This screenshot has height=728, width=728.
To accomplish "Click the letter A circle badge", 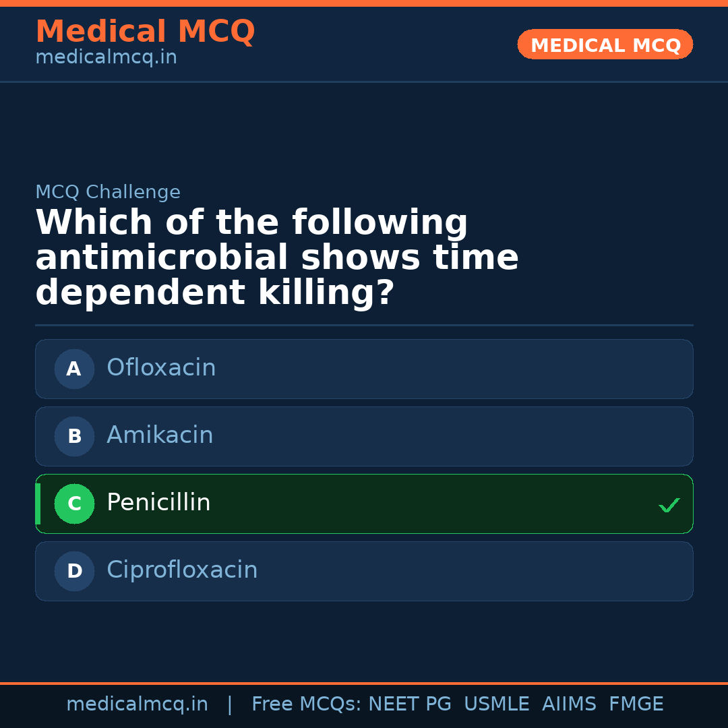I will (x=74, y=369).
